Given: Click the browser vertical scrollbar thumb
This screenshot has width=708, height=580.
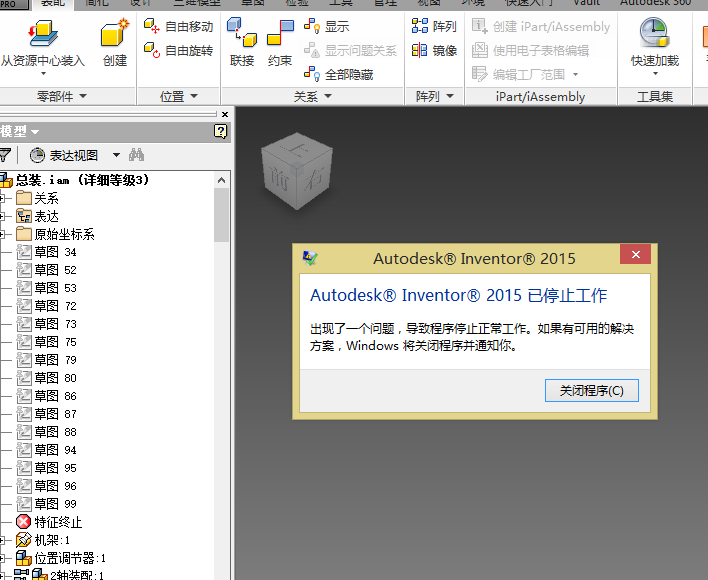Looking at the screenshot, I should click(x=221, y=215).
